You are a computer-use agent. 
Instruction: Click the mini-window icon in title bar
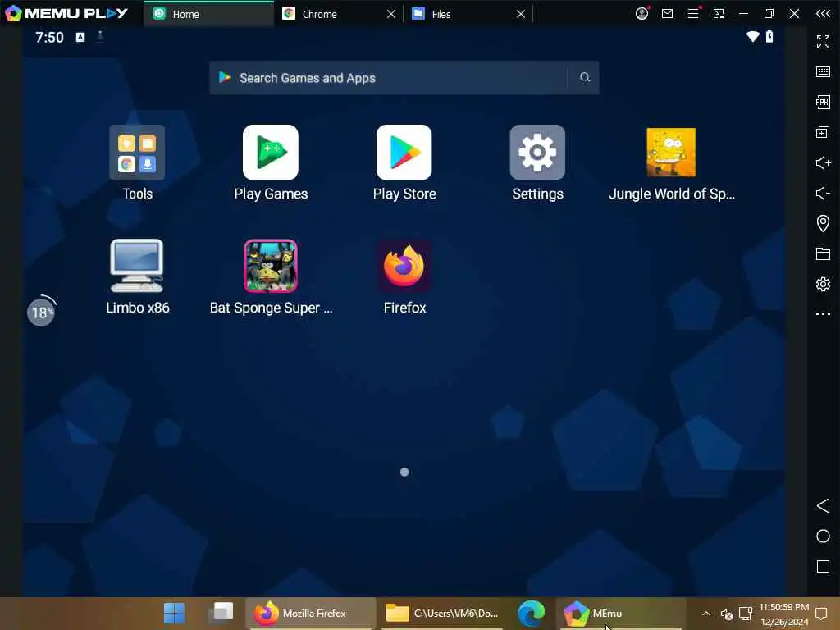[719, 13]
